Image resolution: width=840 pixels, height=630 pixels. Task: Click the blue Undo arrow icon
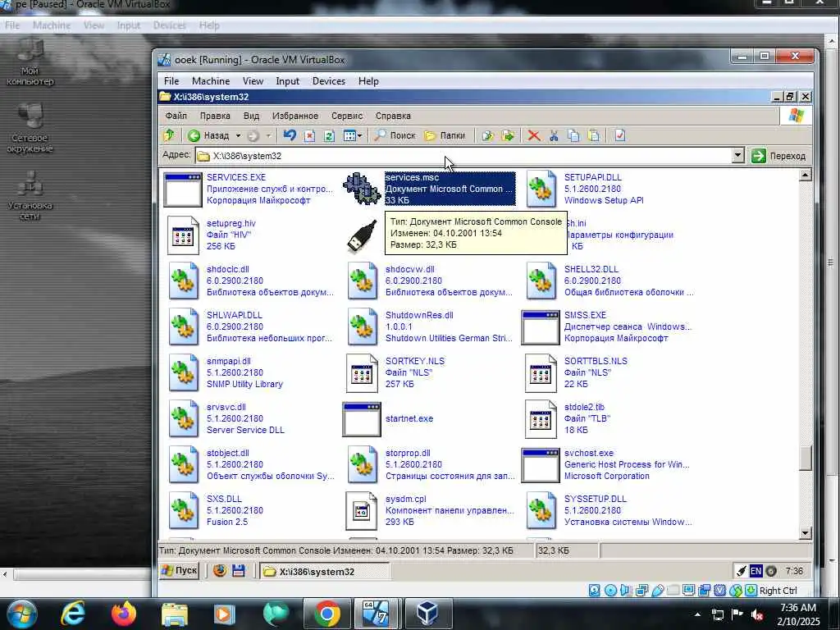(290, 135)
